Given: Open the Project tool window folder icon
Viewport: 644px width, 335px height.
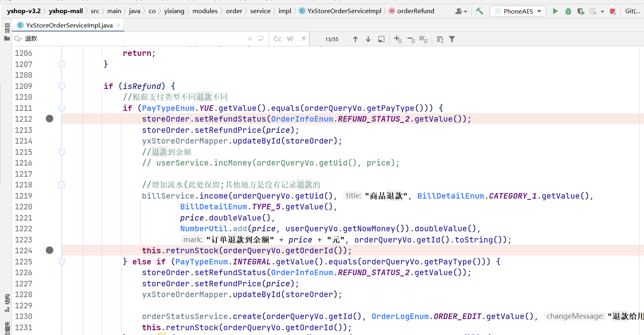Looking at the screenshot, I should click(7, 38).
